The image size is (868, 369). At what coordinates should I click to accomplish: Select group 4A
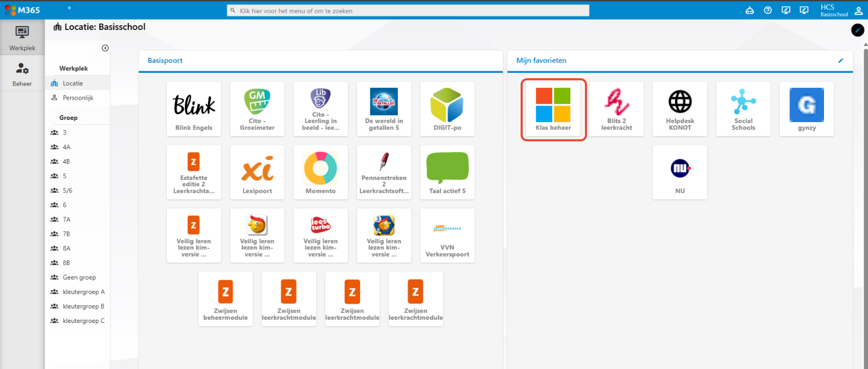click(x=77, y=147)
